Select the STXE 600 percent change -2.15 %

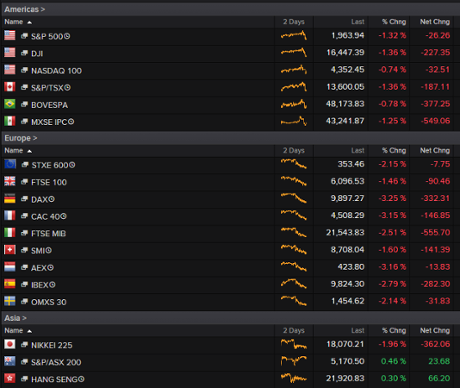(392, 164)
